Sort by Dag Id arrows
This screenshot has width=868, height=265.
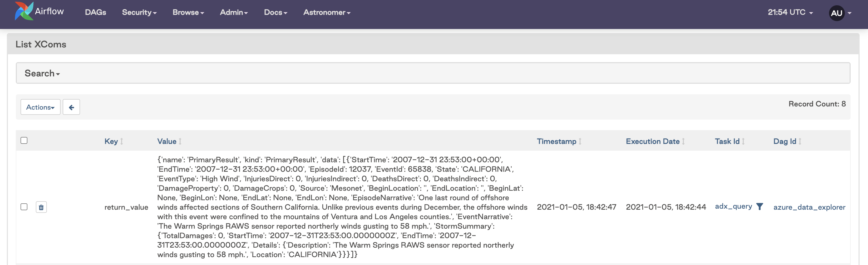[800, 142]
